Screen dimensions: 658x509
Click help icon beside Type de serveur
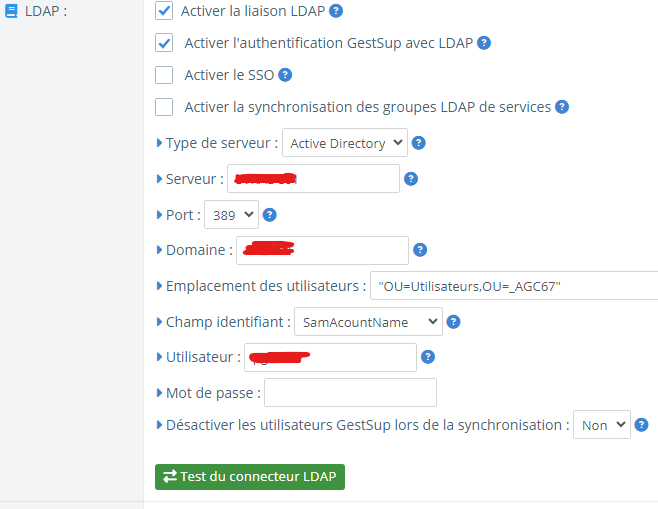point(419,143)
